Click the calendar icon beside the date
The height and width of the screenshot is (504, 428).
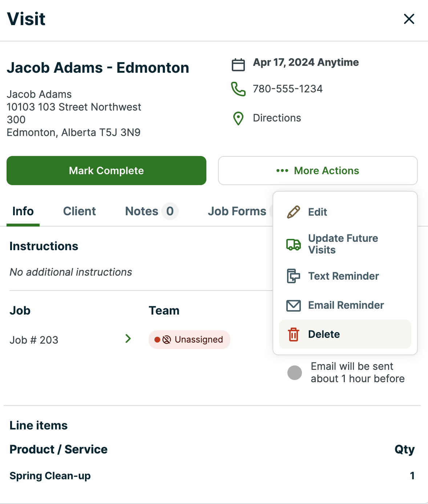click(x=238, y=65)
